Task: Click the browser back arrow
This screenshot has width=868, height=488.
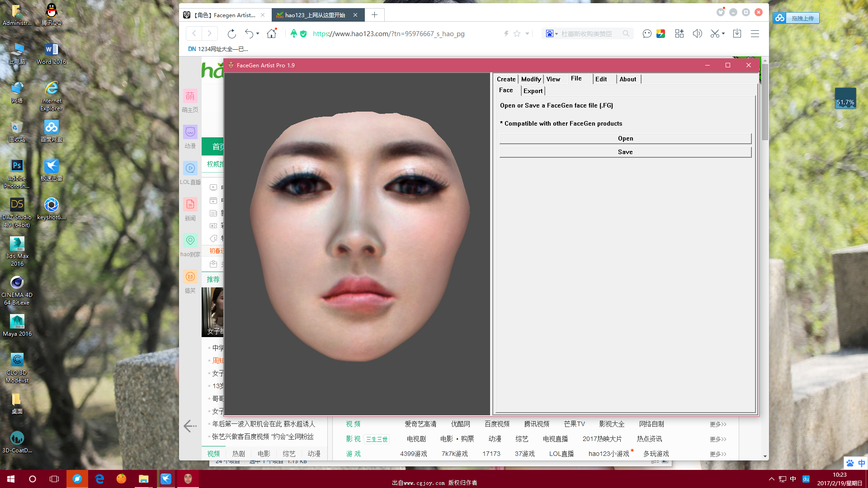Action: click(194, 33)
